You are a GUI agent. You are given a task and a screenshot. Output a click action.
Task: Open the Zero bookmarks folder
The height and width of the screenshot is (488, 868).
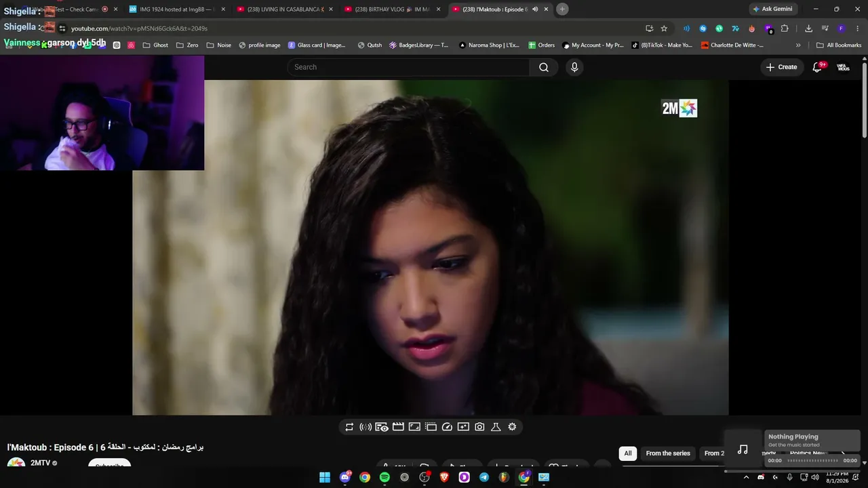coord(187,45)
